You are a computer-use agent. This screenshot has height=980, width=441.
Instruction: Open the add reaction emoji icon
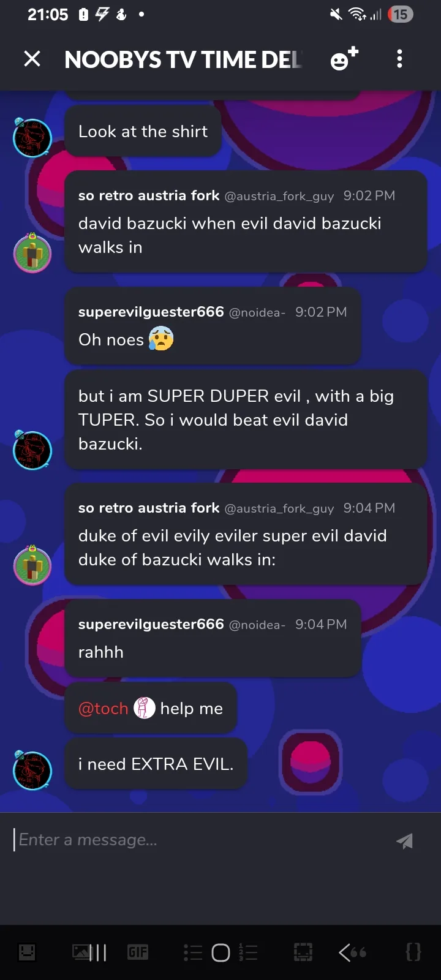click(x=344, y=59)
